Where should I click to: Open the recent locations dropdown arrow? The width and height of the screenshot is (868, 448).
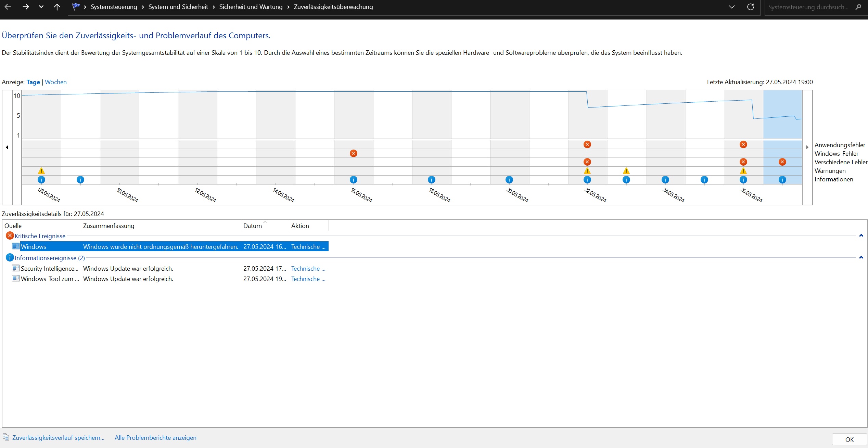(41, 7)
